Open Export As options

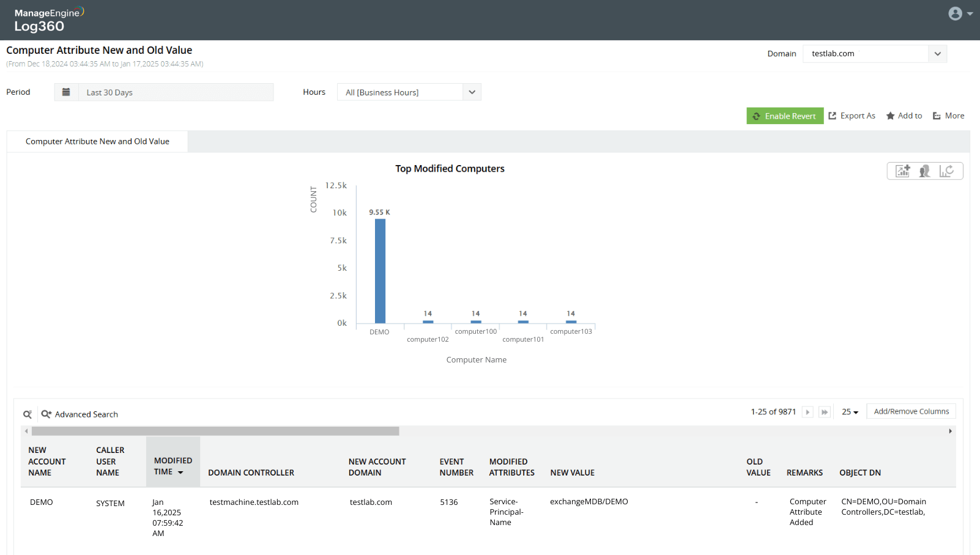[852, 116]
